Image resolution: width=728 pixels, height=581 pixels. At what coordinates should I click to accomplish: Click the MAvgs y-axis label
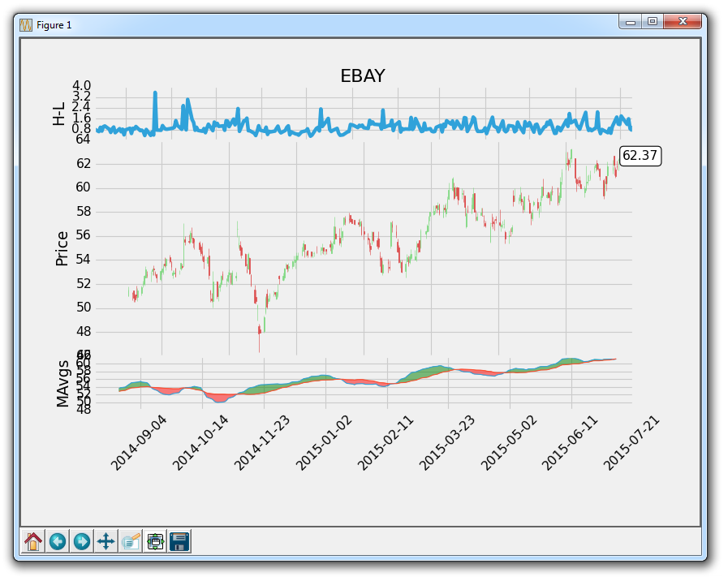click(62, 384)
